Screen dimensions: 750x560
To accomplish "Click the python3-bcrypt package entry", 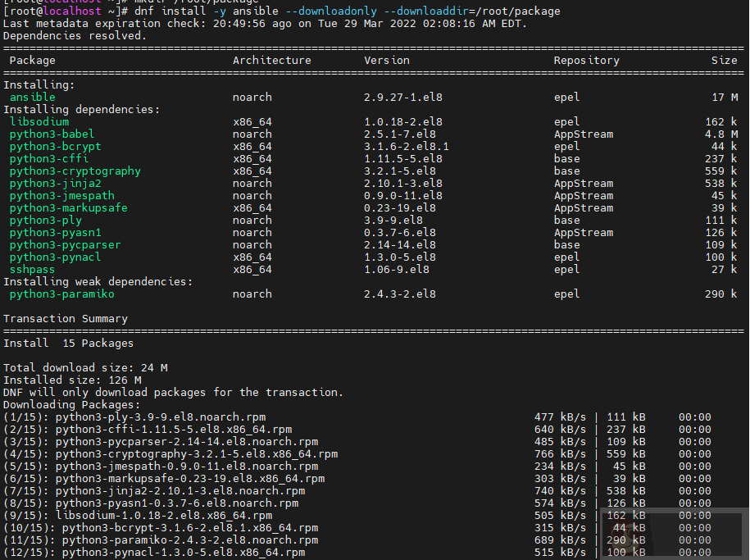I will pos(53,146).
